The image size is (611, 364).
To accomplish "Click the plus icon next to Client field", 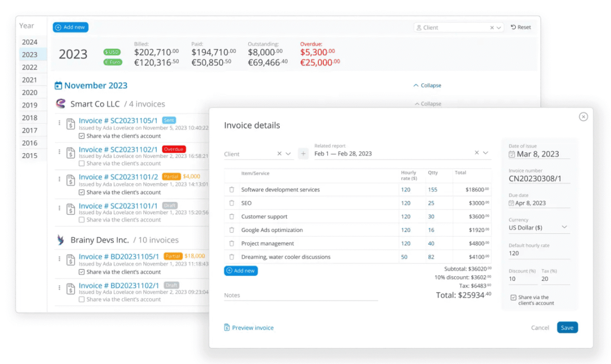I will [x=304, y=154].
